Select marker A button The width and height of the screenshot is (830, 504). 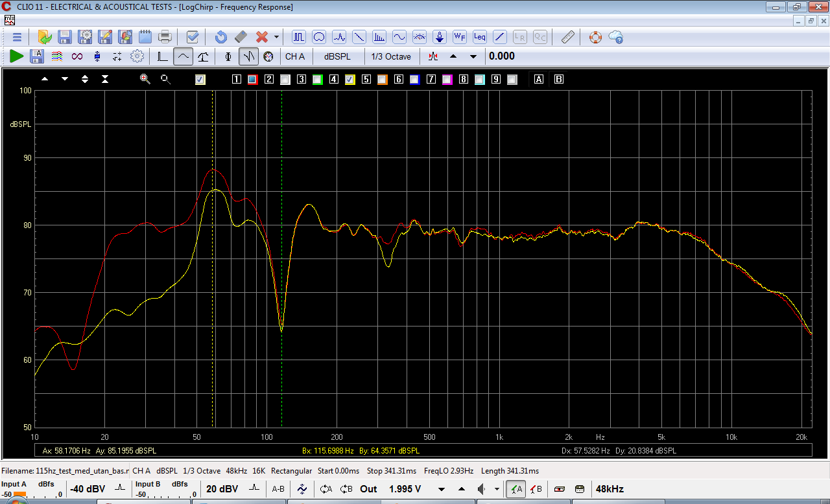pos(539,79)
